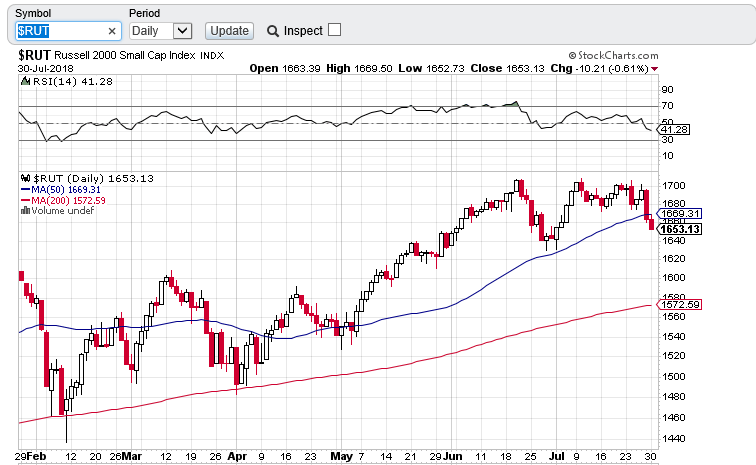Click the $RUT Russell 2000 chart title
756x465 pixels.
click(x=121, y=55)
